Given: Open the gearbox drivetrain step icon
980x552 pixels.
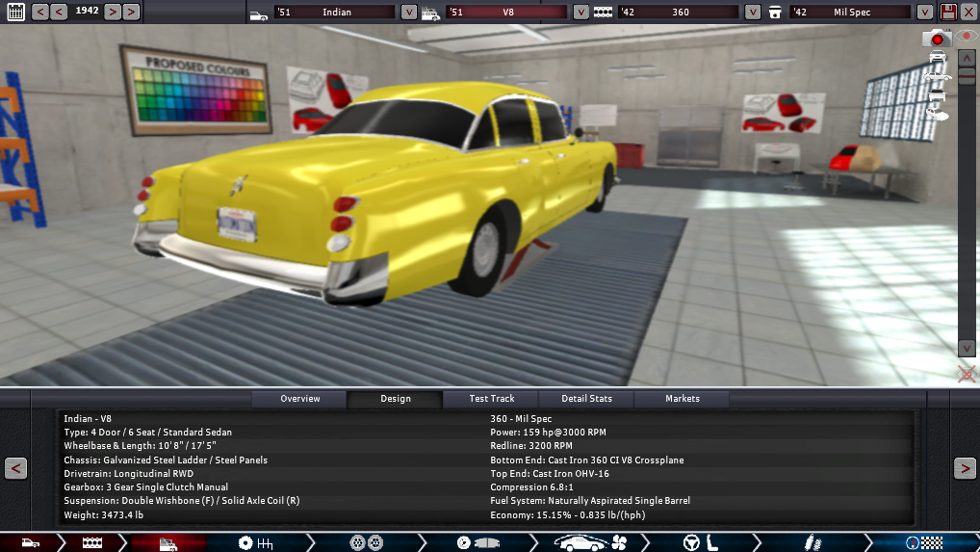Looking at the screenshot, I should pos(257,542).
